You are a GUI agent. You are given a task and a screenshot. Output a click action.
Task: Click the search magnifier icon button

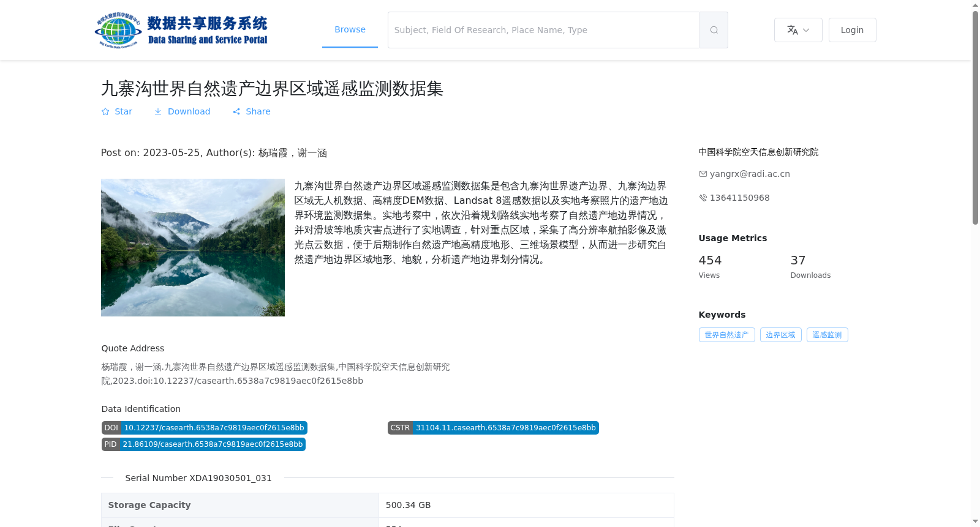pos(714,30)
